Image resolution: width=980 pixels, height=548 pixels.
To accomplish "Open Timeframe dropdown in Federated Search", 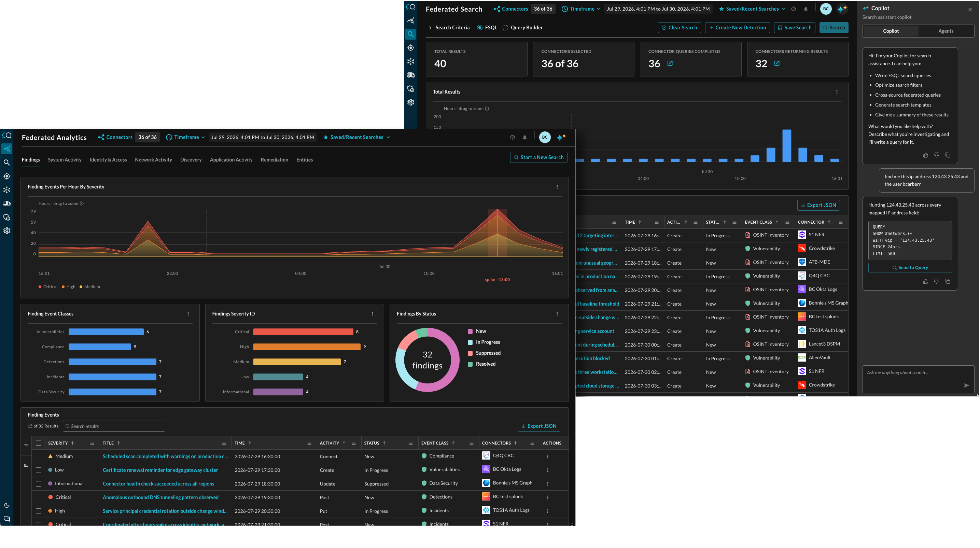I will click(581, 9).
